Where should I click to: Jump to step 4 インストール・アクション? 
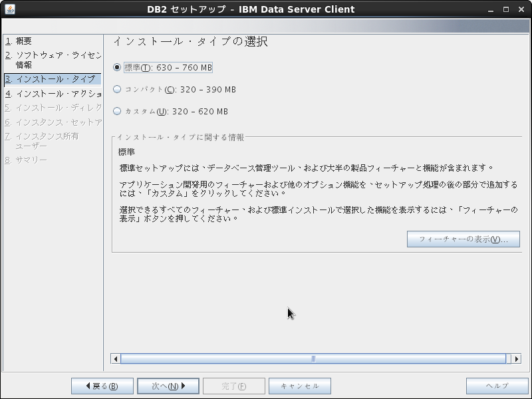pyautogui.click(x=53, y=94)
